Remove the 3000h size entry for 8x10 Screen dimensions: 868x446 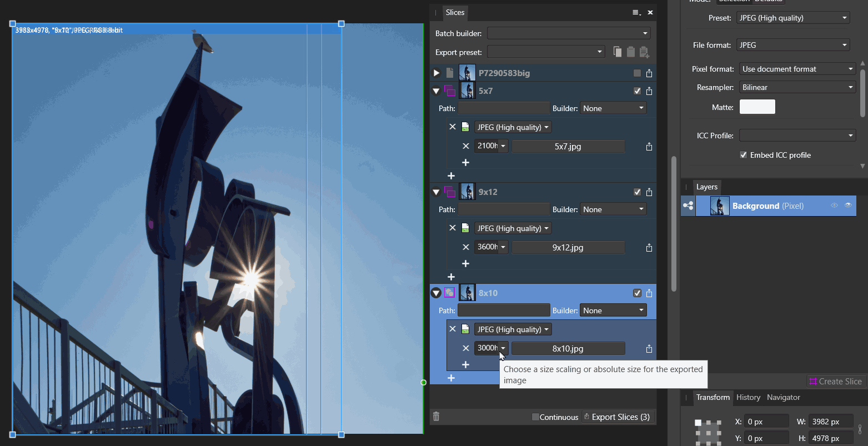click(x=466, y=349)
